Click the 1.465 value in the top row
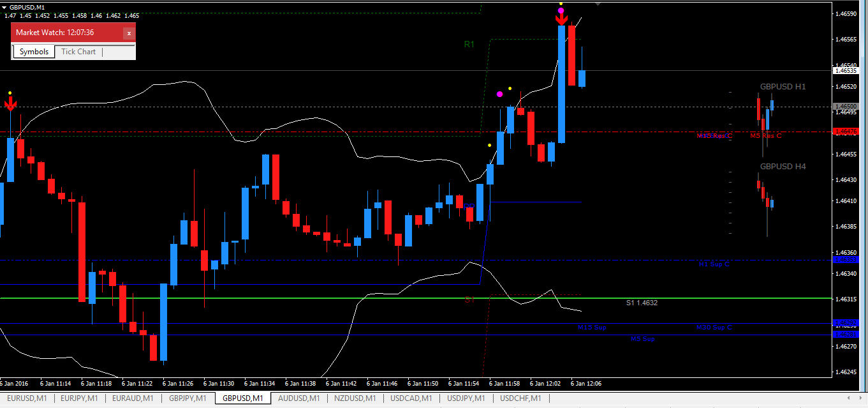This screenshot has width=868, height=408. (x=132, y=15)
